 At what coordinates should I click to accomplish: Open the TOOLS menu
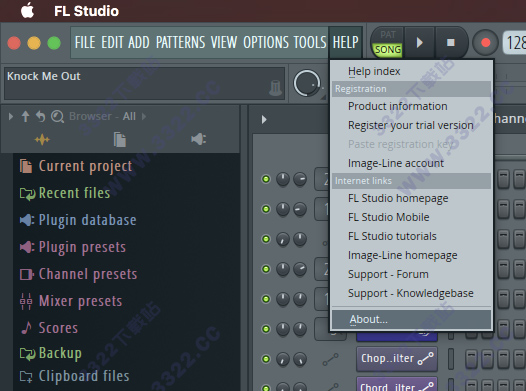pos(310,43)
